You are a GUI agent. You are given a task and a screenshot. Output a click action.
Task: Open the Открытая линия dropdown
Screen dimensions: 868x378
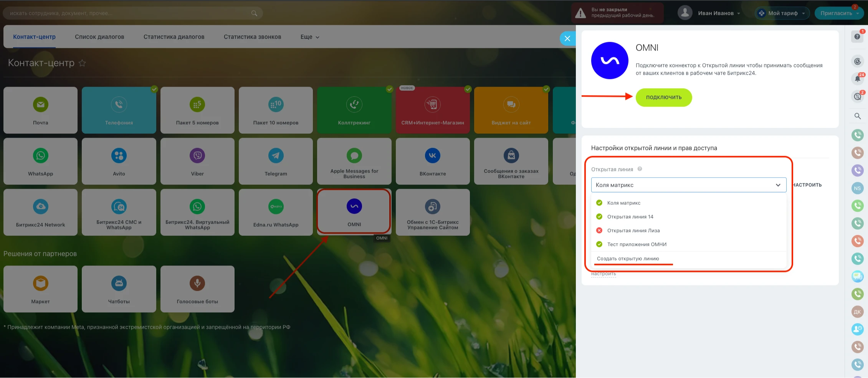tap(689, 185)
